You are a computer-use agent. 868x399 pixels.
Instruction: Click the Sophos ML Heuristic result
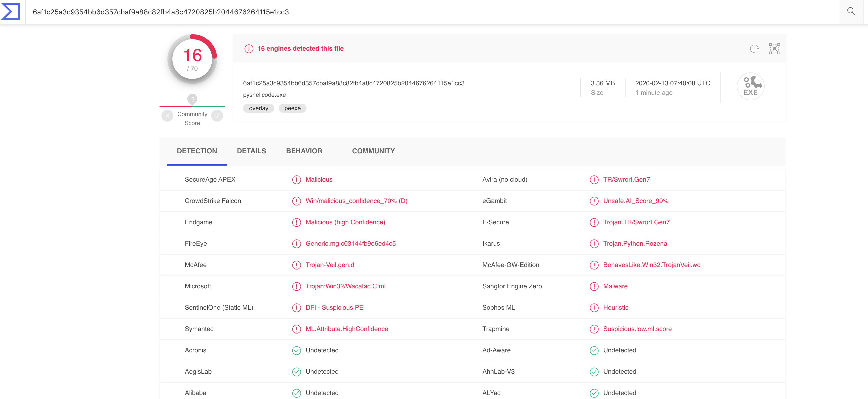click(616, 307)
